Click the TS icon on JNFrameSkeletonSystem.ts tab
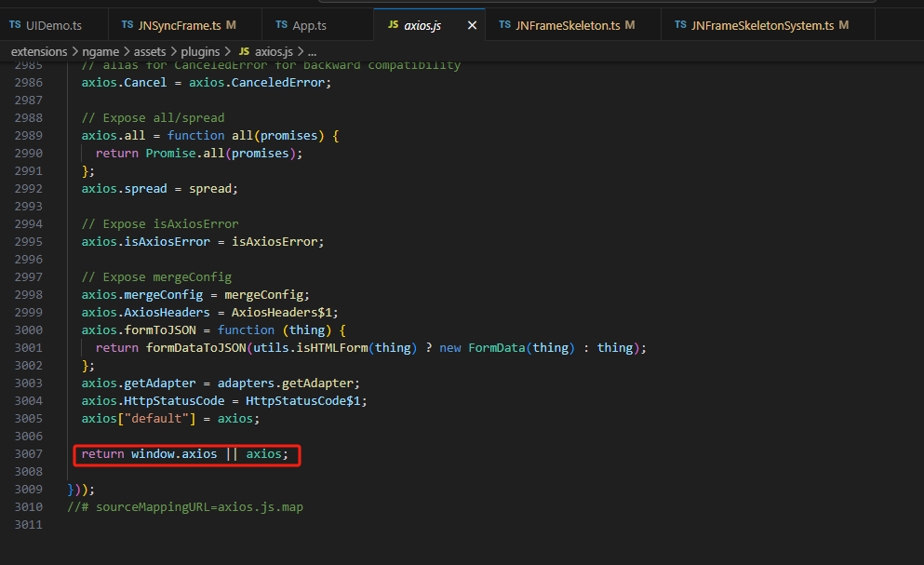 (x=680, y=25)
